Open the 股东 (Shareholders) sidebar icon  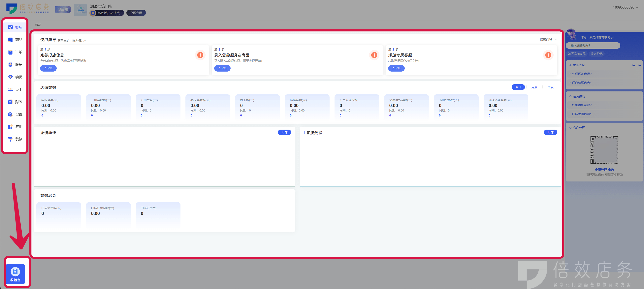click(10, 65)
